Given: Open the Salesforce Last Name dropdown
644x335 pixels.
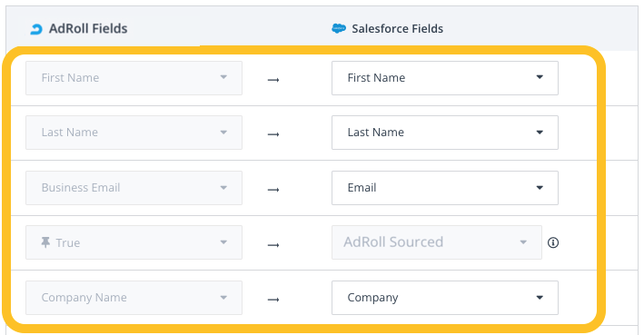Looking at the screenshot, I should 445,133.
